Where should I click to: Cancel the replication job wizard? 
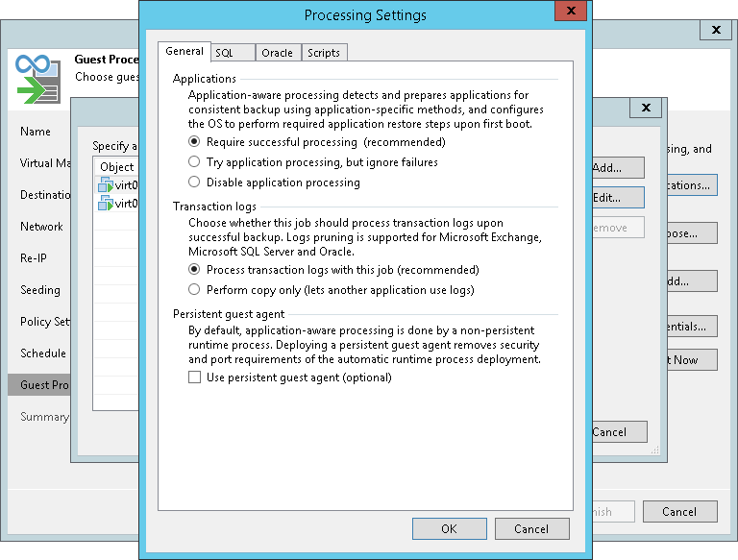680,512
